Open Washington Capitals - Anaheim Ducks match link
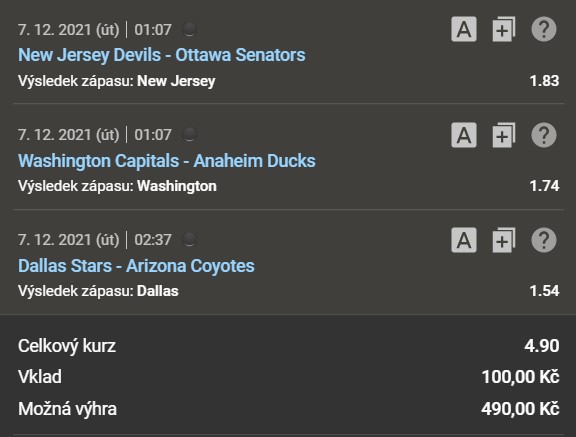 point(167,161)
